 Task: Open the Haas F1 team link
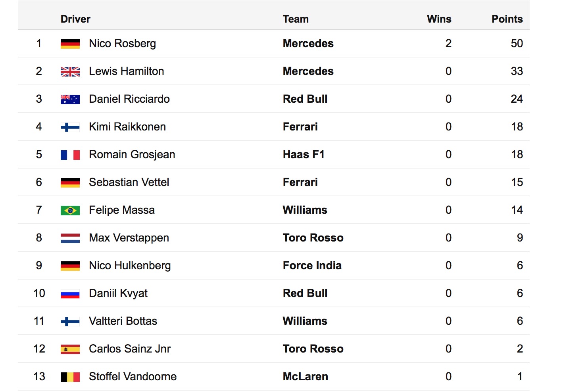tap(304, 154)
